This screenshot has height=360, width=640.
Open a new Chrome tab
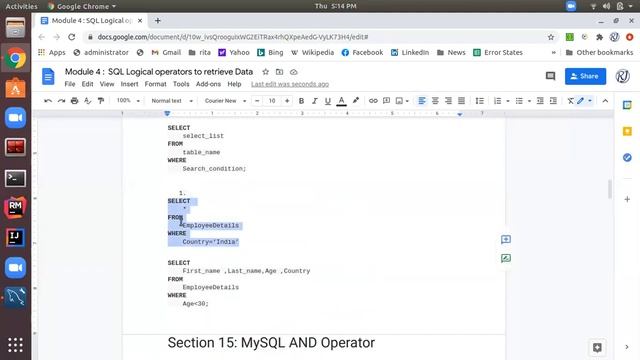click(158, 20)
